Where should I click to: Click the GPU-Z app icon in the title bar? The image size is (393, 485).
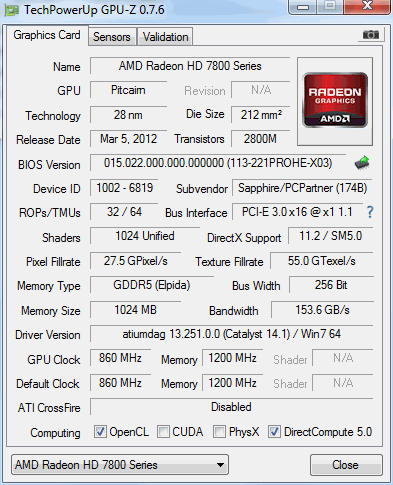click(x=12, y=10)
